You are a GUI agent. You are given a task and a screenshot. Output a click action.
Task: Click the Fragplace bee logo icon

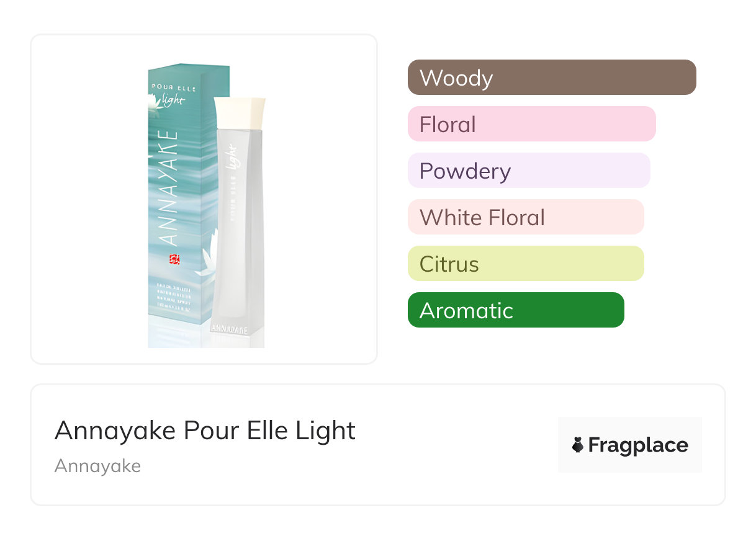[x=578, y=445]
